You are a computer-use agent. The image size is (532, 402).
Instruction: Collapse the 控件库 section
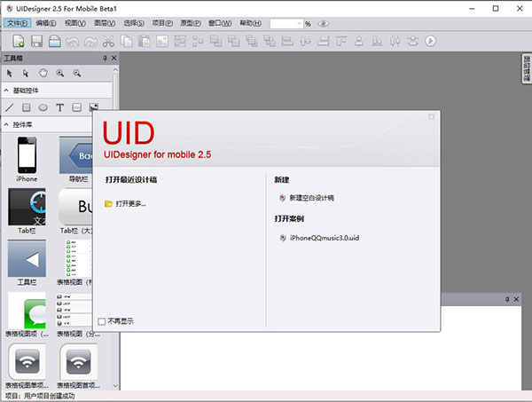(6, 124)
